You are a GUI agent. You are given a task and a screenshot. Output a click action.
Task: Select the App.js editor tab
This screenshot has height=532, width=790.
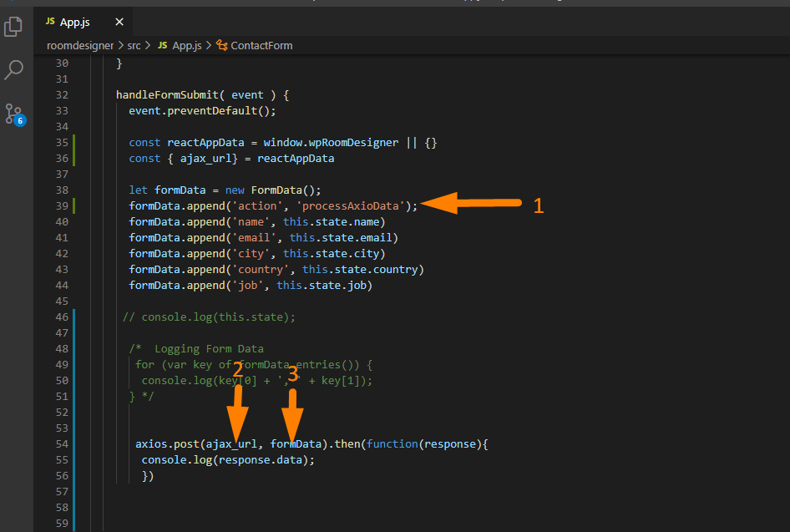click(x=84, y=22)
